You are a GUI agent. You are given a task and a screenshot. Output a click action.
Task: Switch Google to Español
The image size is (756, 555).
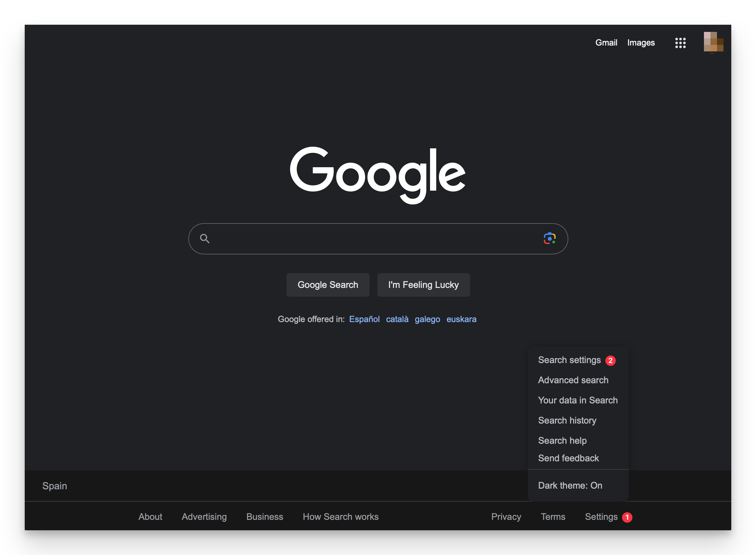tap(364, 319)
